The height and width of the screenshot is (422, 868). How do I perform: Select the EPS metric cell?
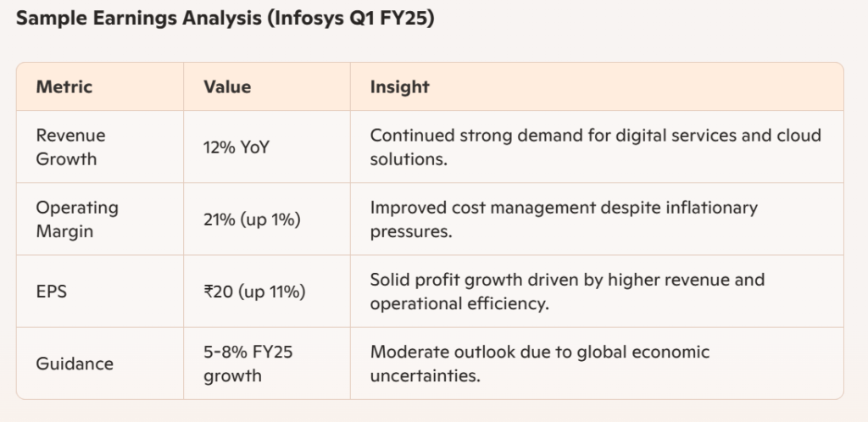[51, 291]
